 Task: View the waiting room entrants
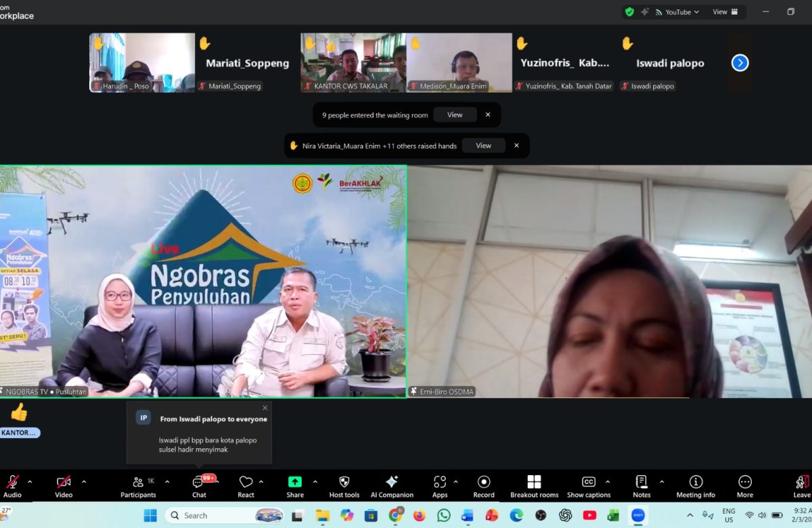click(455, 115)
